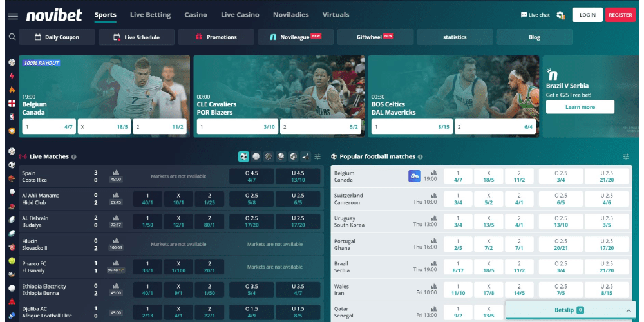Screen dimensions: 644x322
Task: Open settings gear next to Live chat
Action: [560, 15]
